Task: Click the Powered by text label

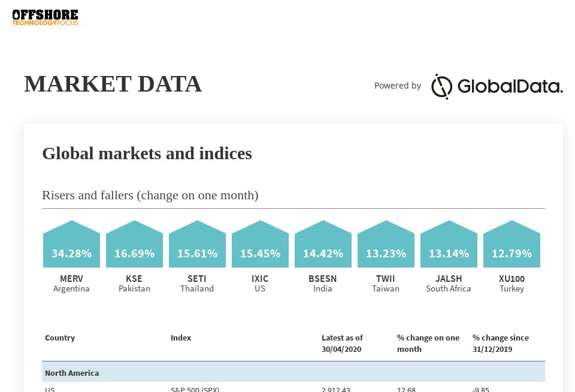Action: (397, 86)
